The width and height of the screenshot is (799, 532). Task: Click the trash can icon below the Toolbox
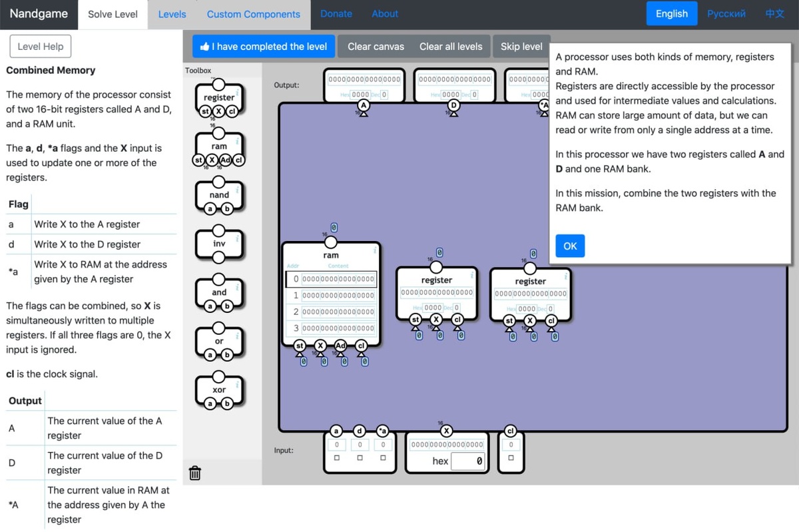point(195,473)
